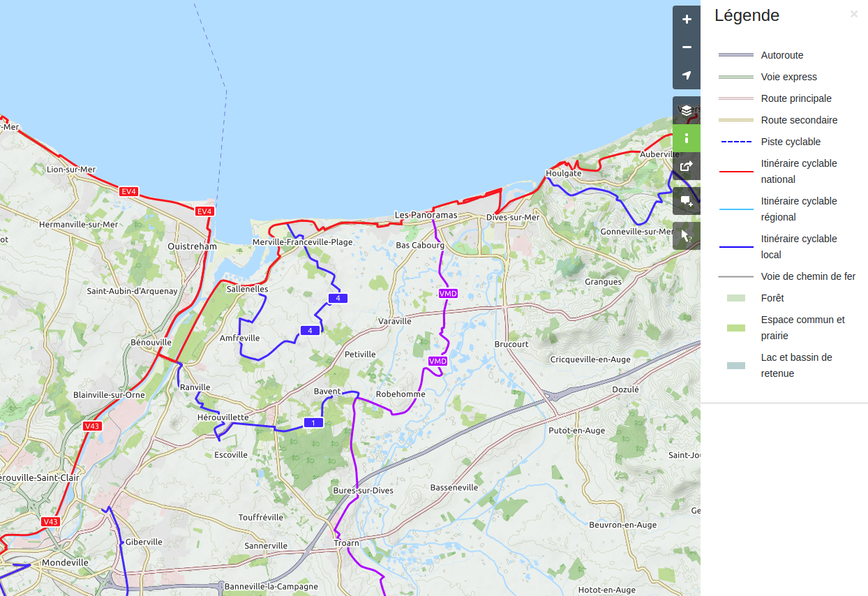Click the Robehomme label

[401, 394]
